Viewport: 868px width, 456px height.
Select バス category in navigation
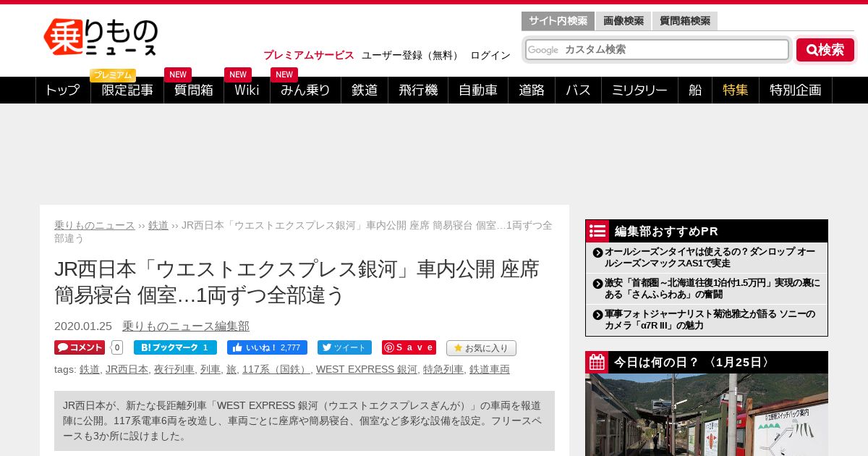[578, 90]
